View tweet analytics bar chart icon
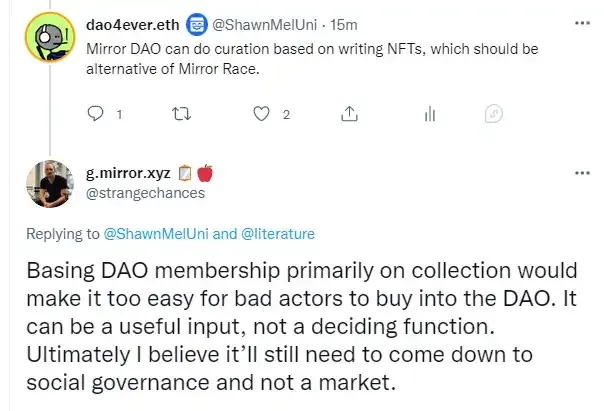This screenshot has height=411, width=604. click(430, 114)
